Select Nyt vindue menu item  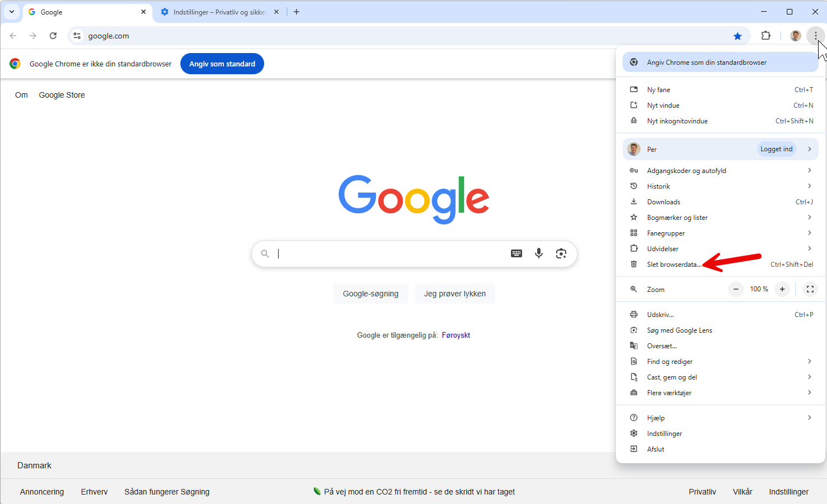(x=720, y=105)
